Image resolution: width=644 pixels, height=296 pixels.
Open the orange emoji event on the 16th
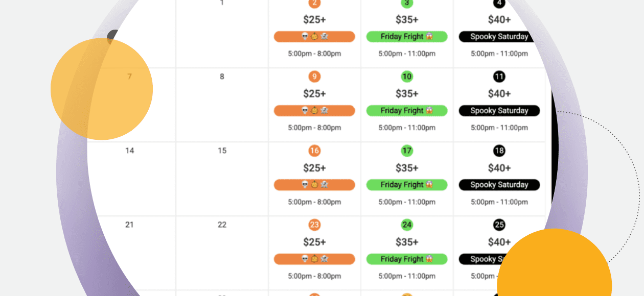314,185
